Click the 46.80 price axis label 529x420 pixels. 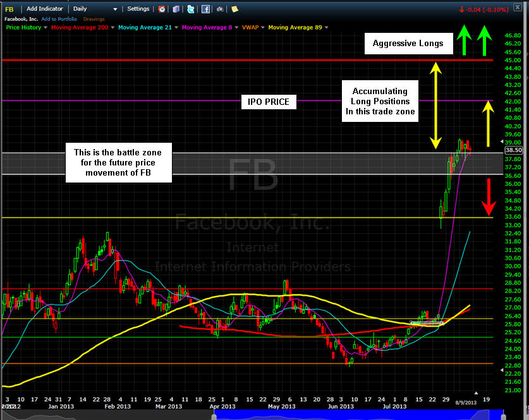[x=513, y=35]
